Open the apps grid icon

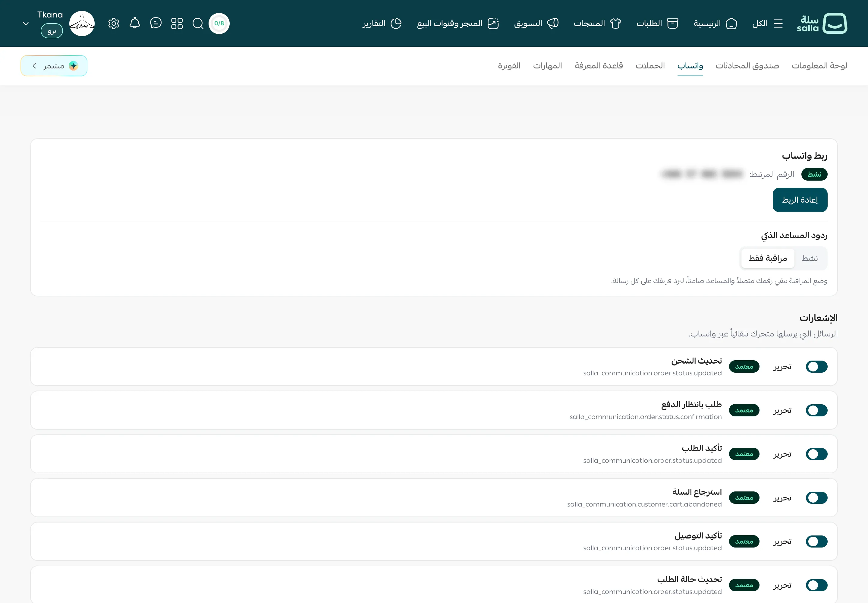pyautogui.click(x=177, y=24)
